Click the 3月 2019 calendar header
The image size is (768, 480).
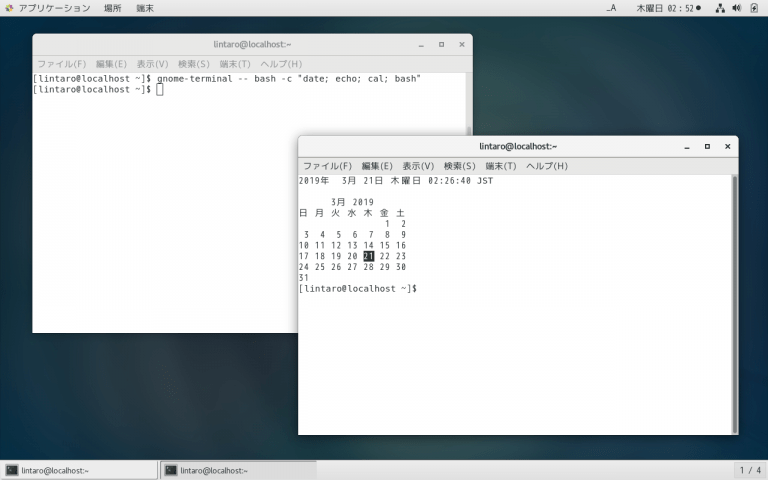[352, 202]
